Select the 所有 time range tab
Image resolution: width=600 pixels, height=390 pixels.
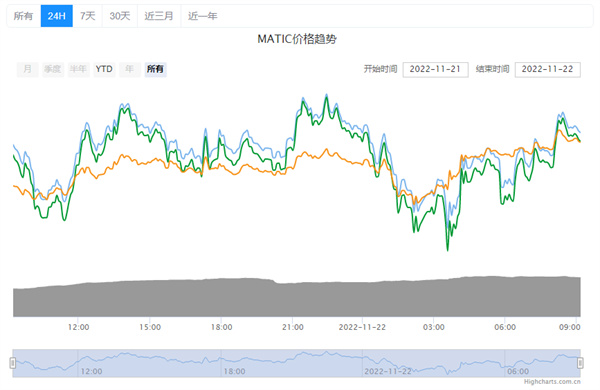click(23, 16)
